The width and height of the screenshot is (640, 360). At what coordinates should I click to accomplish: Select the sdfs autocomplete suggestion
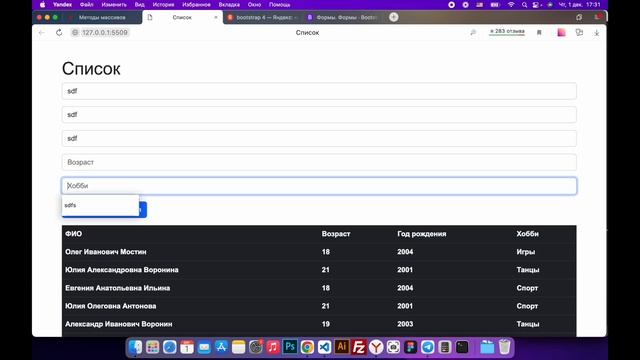(x=100, y=205)
